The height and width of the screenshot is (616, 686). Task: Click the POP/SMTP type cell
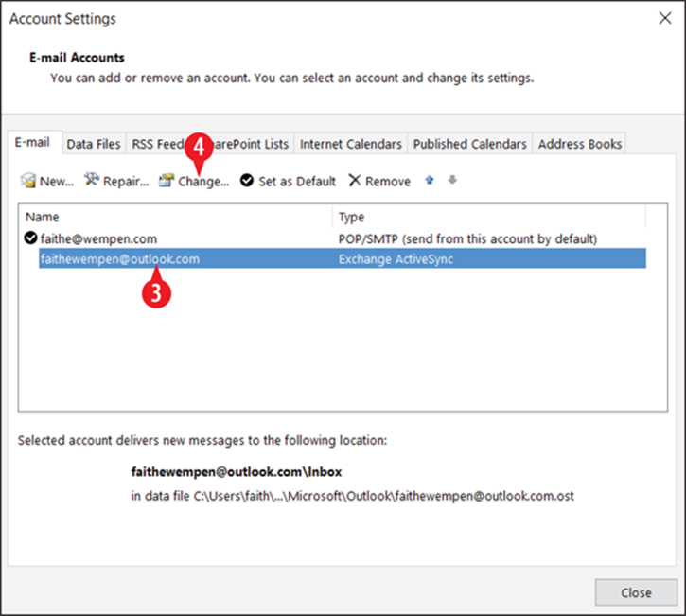tap(467, 238)
